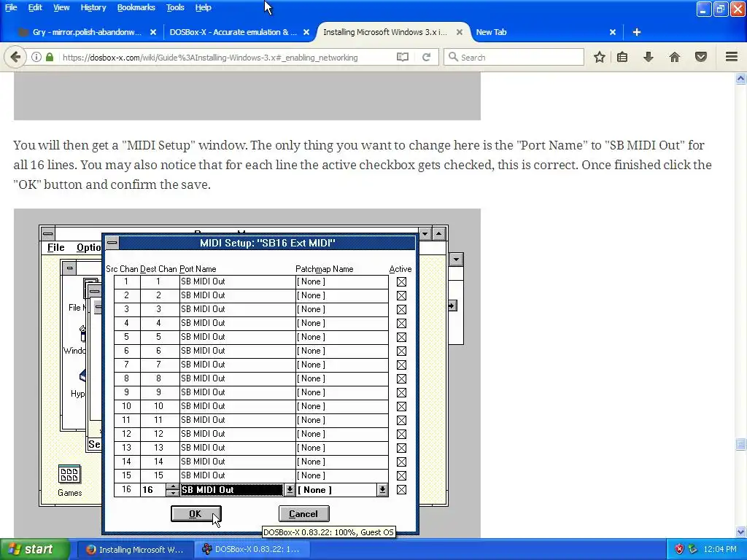
Task: Click Cancel button in MIDI Setup dialog
Action: (303, 514)
